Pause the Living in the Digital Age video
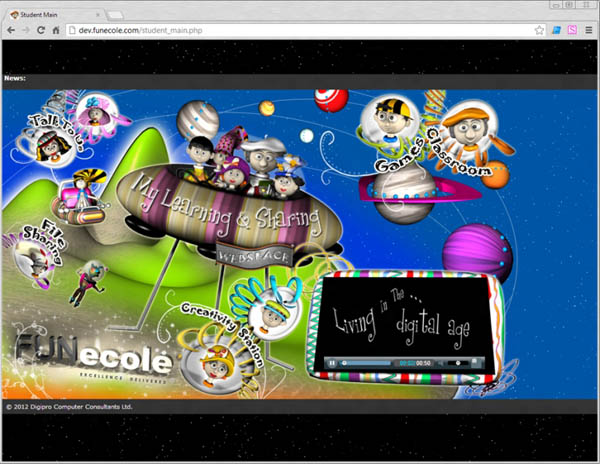Viewport: 600px width, 464px height. [x=332, y=362]
